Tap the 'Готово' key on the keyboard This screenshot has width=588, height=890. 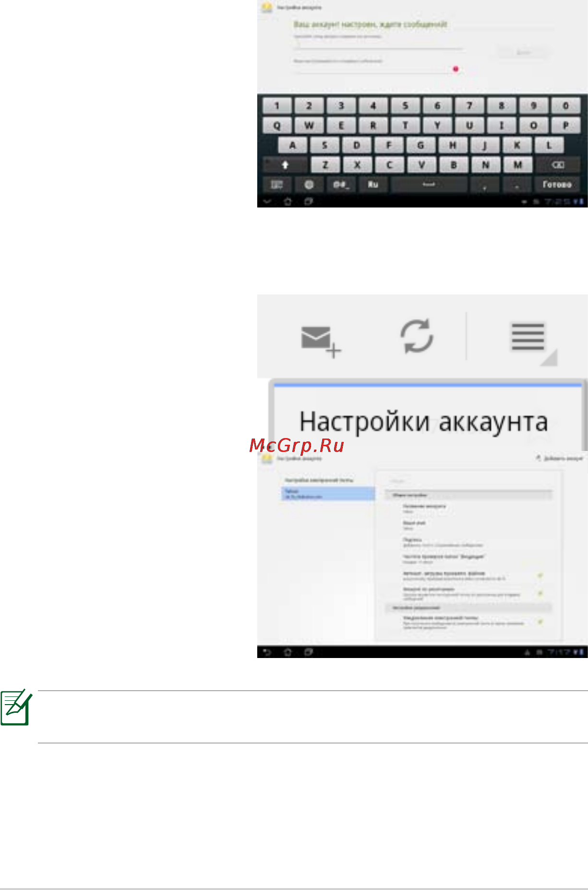tap(557, 184)
